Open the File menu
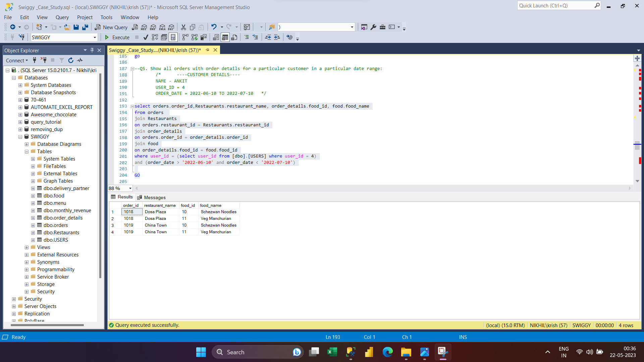 pyautogui.click(x=8, y=17)
